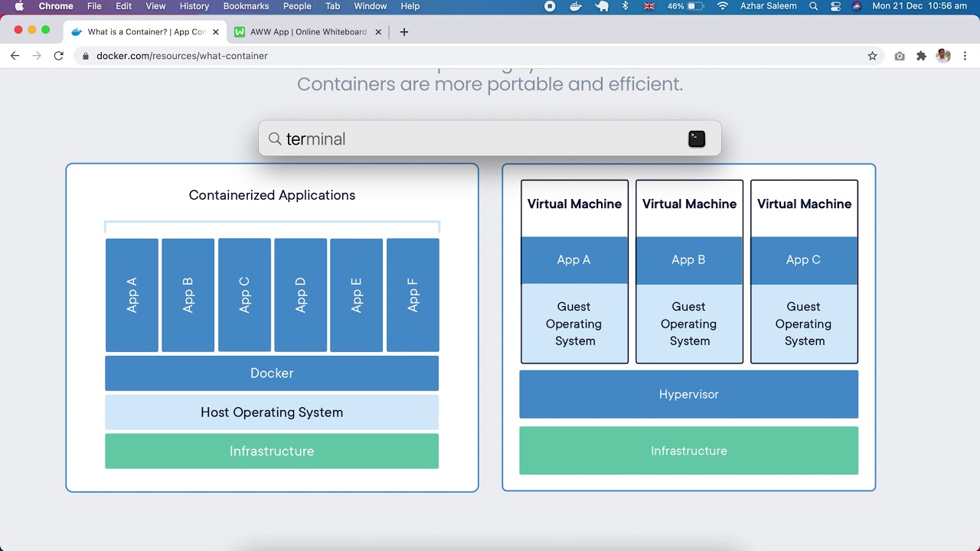Click the camera extension icon

pyautogui.click(x=900, y=56)
